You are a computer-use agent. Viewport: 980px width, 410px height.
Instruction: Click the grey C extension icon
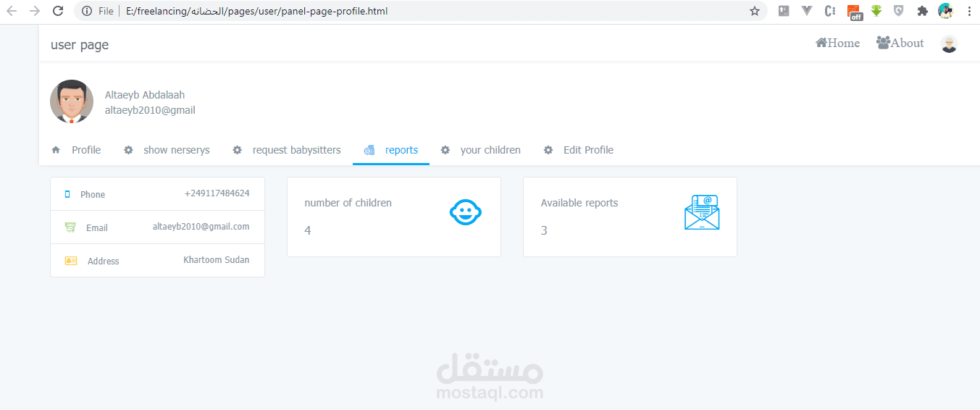point(830,11)
